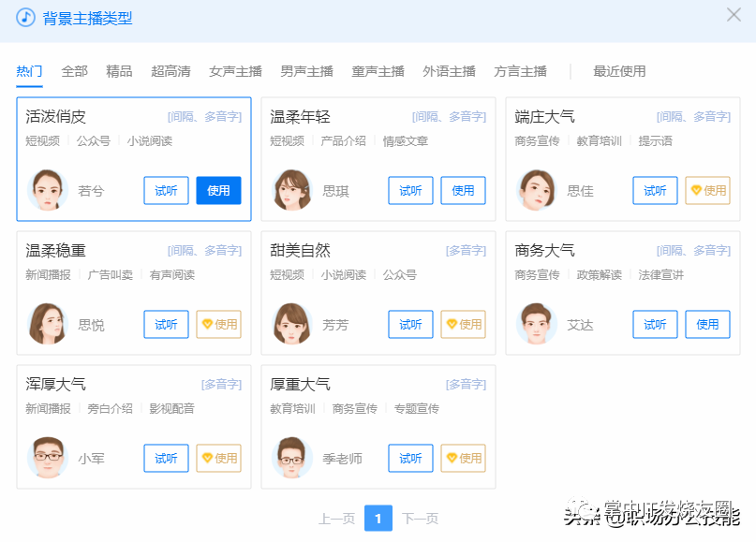This screenshot has width=756, height=542.
Task: Select page 1 in pagination
Action: [378, 519]
